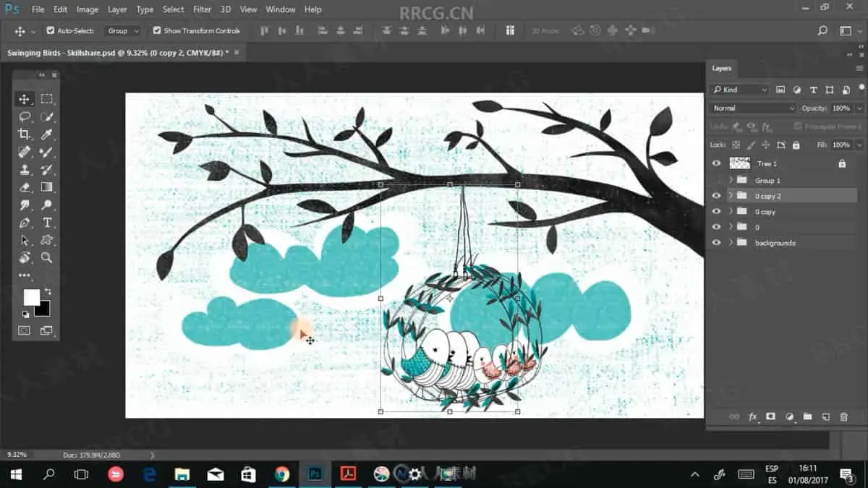Open the Opacity slider dropdown arrow

pos(859,108)
